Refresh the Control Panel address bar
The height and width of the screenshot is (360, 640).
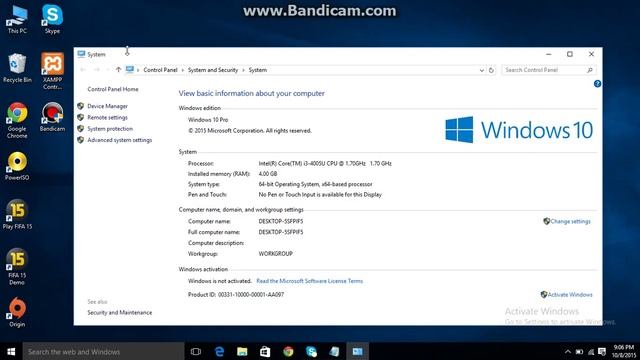point(491,70)
